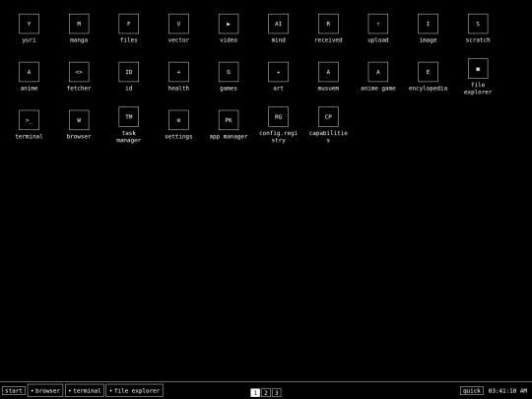
Task: Click the taskbar clock showing 03:41
Action: (x=507, y=391)
